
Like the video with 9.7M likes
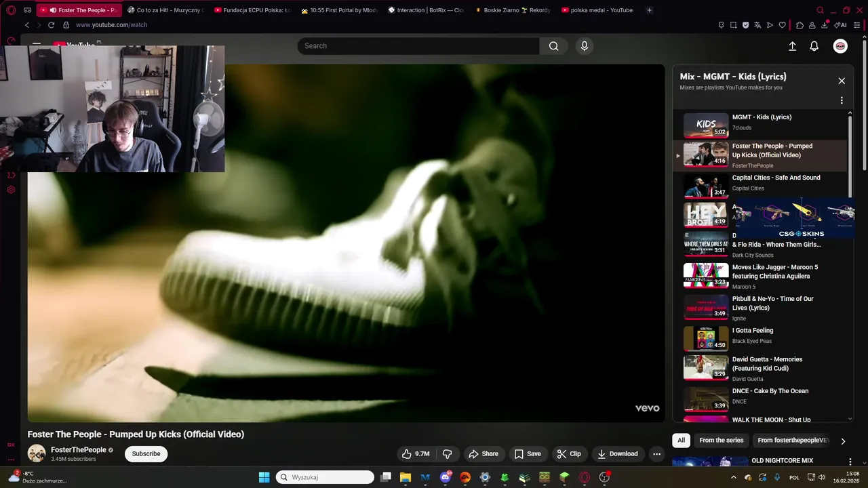tap(415, 454)
